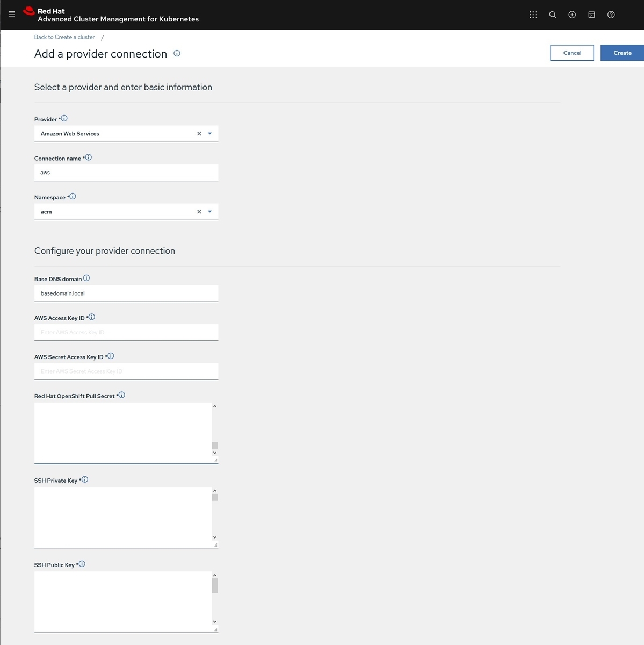The image size is (644, 645).
Task: Open the Provider combo box showing Amazon Web Services
Action: tap(126, 134)
